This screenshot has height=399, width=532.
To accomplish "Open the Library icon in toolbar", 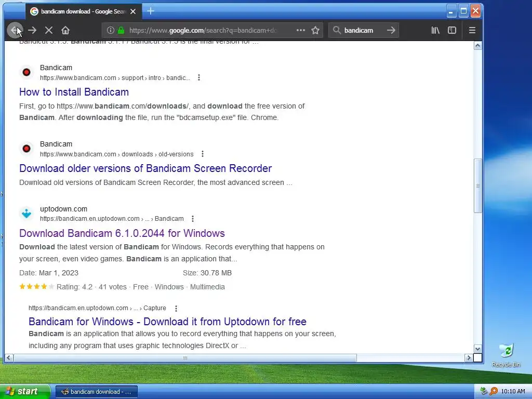I will point(435,30).
